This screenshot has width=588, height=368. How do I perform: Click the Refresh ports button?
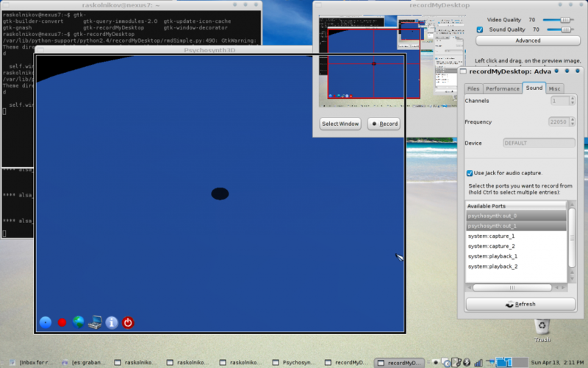[x=520, y=304]
